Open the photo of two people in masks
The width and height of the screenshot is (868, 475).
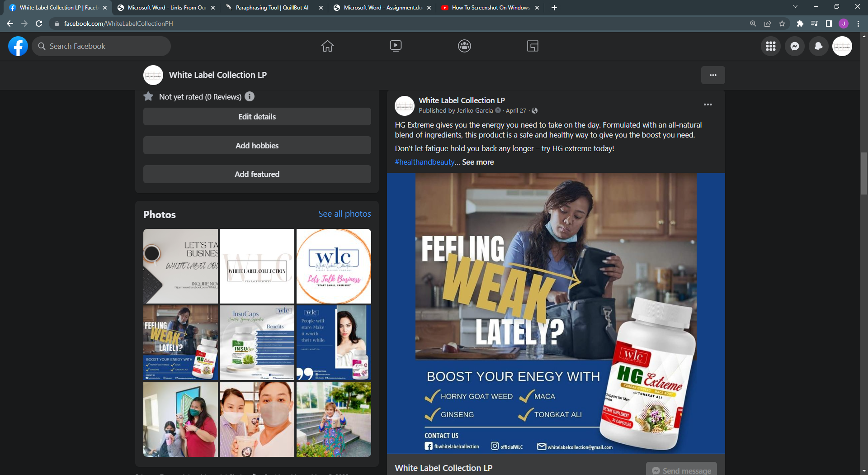pyautogui.click(x=257, y=419)
